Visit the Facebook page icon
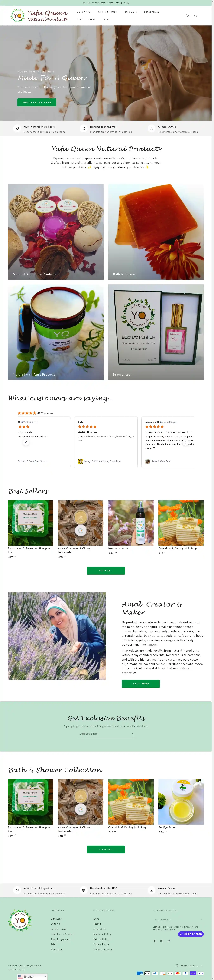 click(x=154, y=941)
